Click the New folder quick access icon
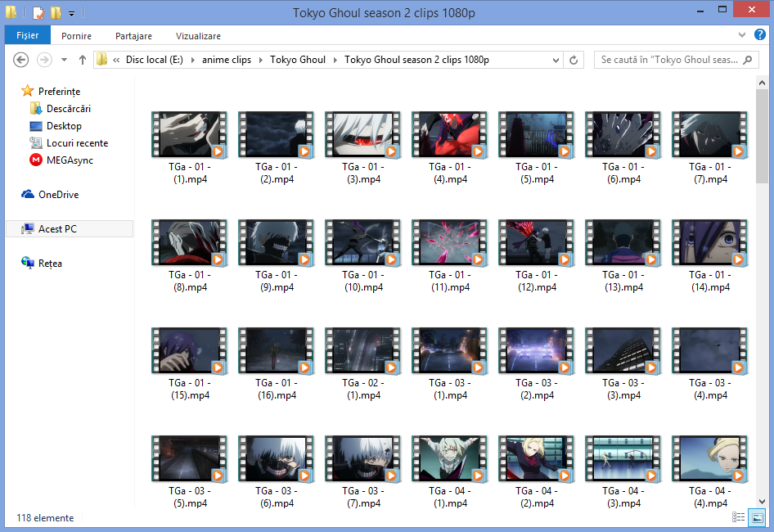The image size is (774, 532). 56,13
